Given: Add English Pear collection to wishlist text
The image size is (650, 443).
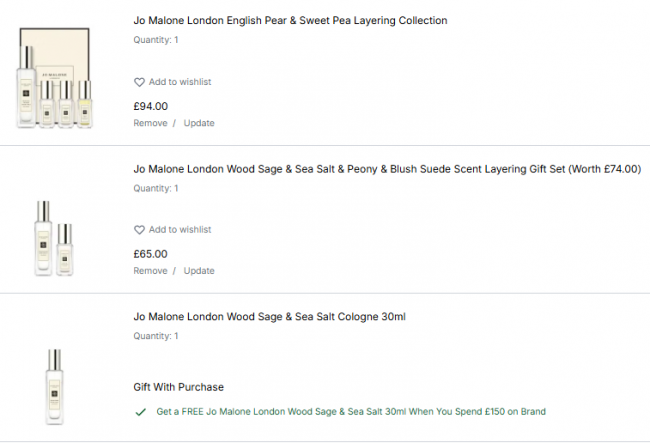Looking at the screenshot, I should point(180,82).
